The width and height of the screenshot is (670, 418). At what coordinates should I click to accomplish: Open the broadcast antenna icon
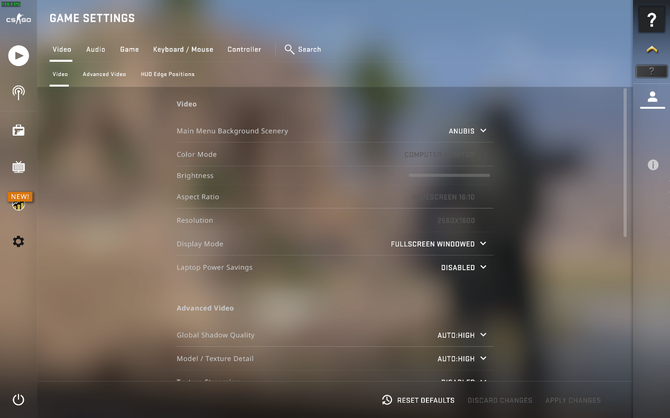pos(18,92)
